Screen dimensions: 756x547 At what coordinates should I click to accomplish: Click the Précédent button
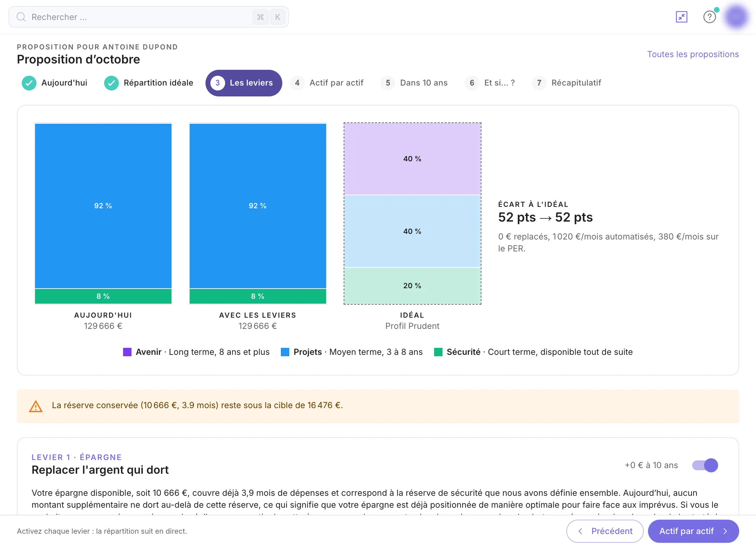605,531
